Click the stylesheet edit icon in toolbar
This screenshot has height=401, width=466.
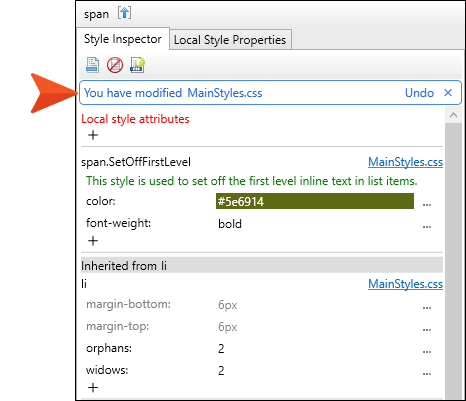pos(137,65)
